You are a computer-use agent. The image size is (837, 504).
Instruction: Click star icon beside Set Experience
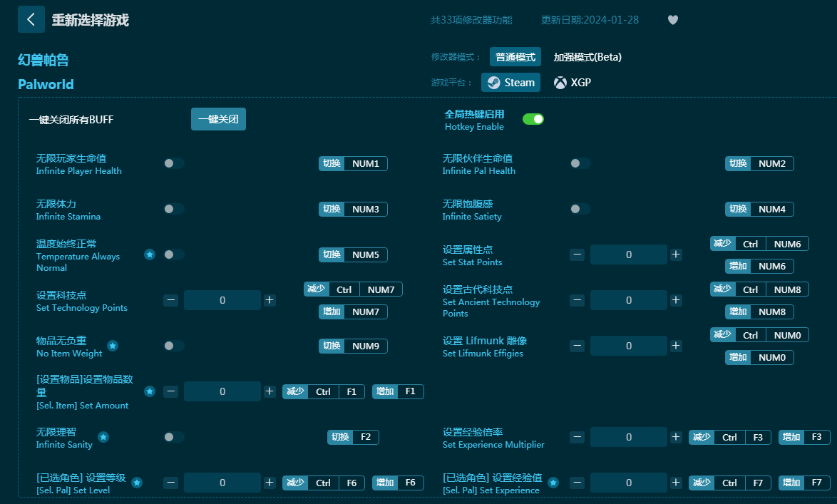[x=553, y=483]
